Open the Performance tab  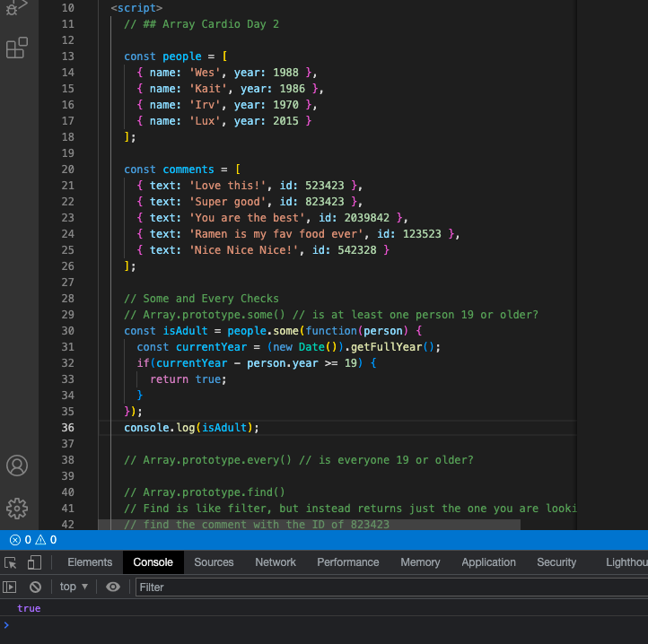(347, 562)
